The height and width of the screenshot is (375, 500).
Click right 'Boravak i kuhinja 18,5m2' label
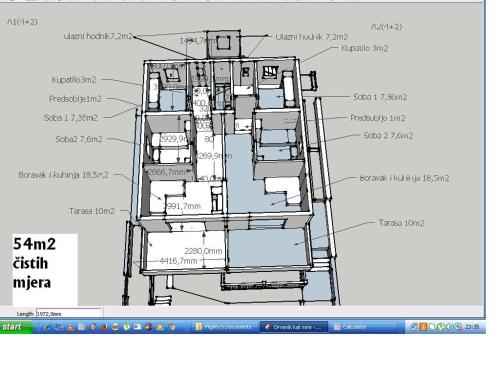404,178
